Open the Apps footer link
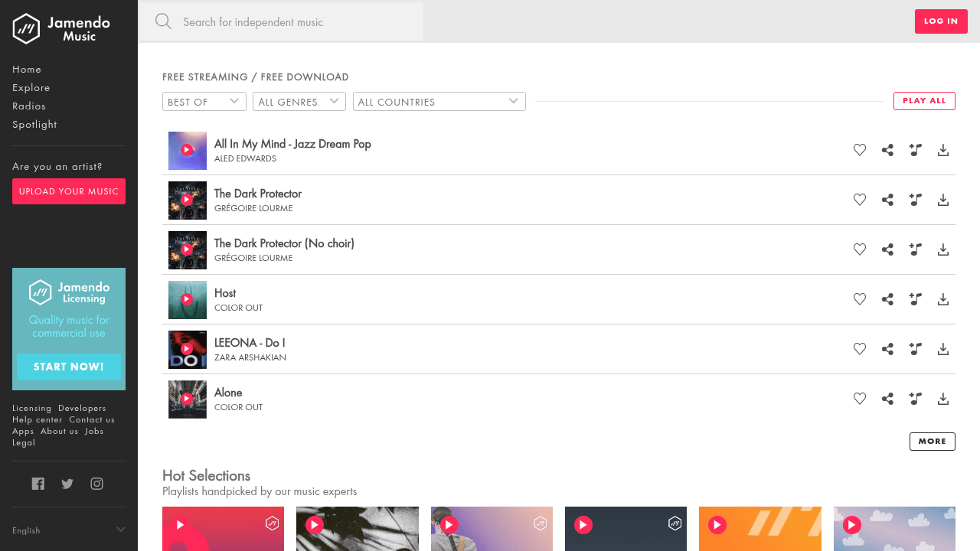The image size is (980, 551). pyautogui.click(x=23, y=432)
